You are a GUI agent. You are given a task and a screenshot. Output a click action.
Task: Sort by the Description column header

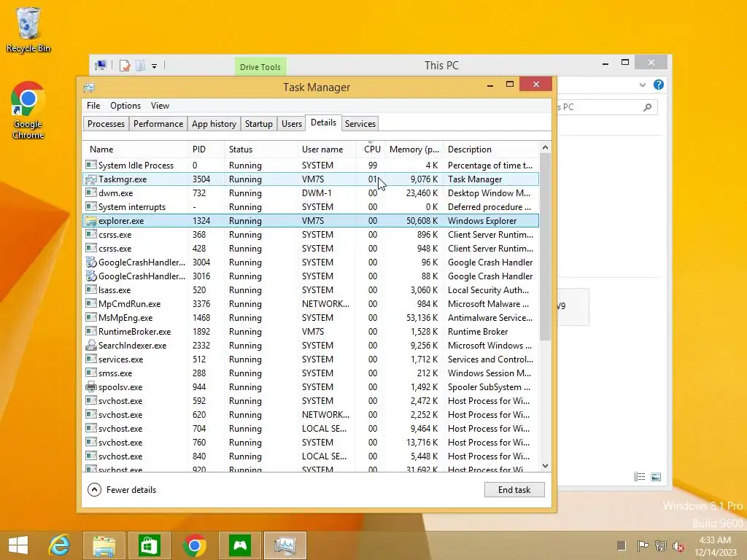click(x=491, y=149)
